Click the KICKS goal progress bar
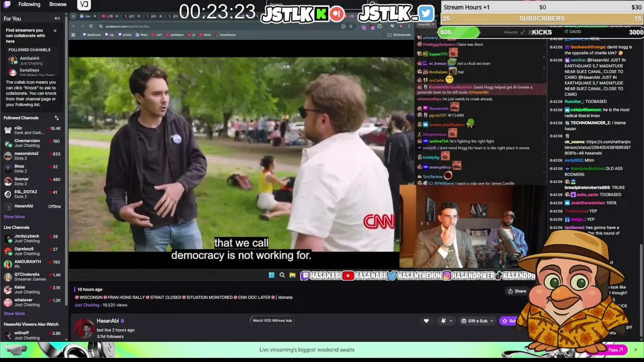 [x=542, y=32]
